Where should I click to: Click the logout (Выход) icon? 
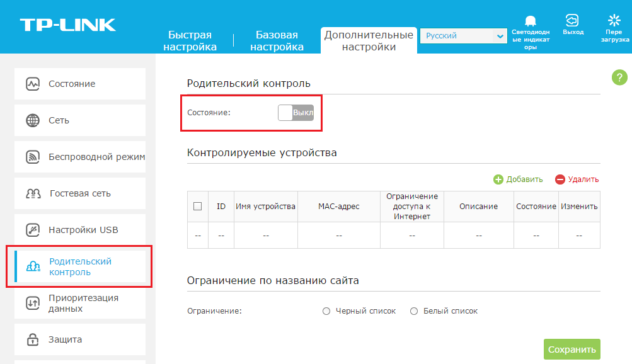click(x=572, y=20)
